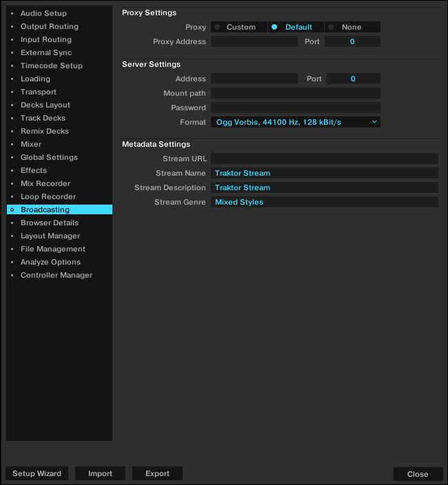Viewport: 448px width, 485px height.
Task: Click the Import button
Action: coord(100,473)
